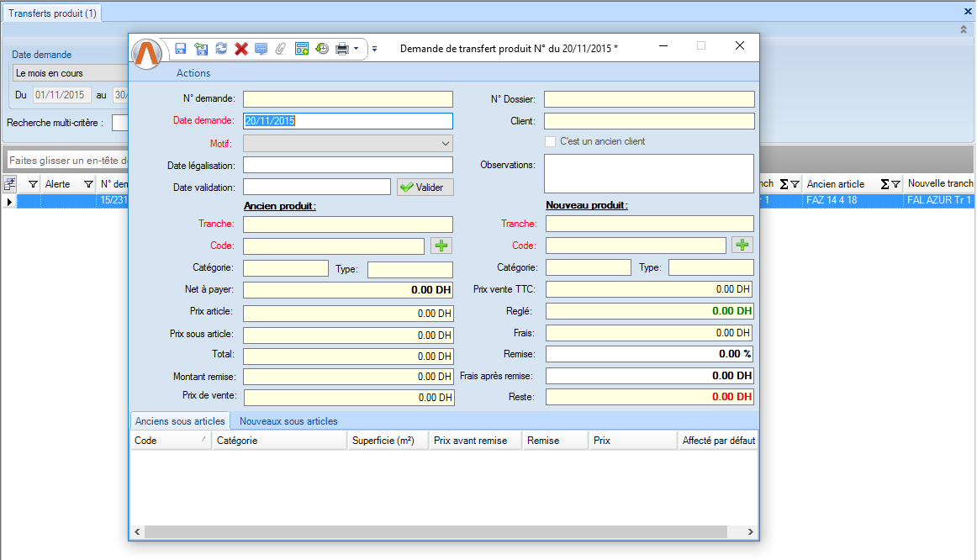The width and height of the screenshot is (977, 560).
Task: Add an Ancien produit code with green plus
Action: tap(441, 246)
